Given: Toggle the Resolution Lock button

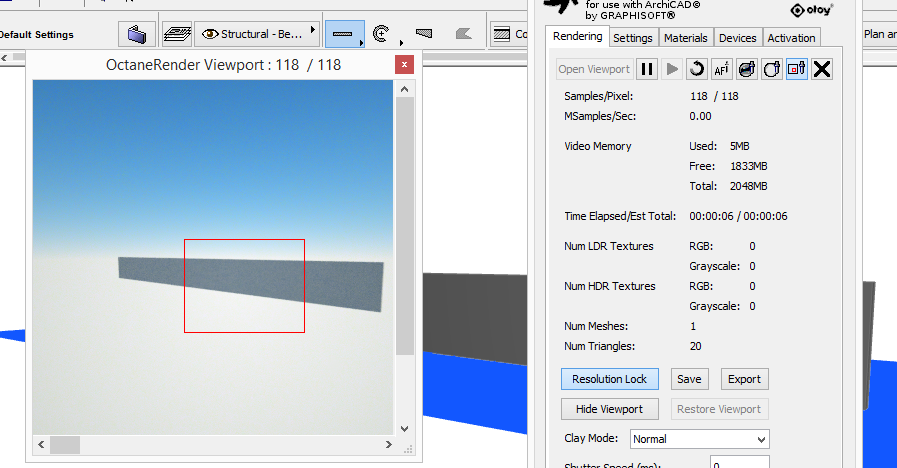Looking at the screenshot, I should point(609,379).
